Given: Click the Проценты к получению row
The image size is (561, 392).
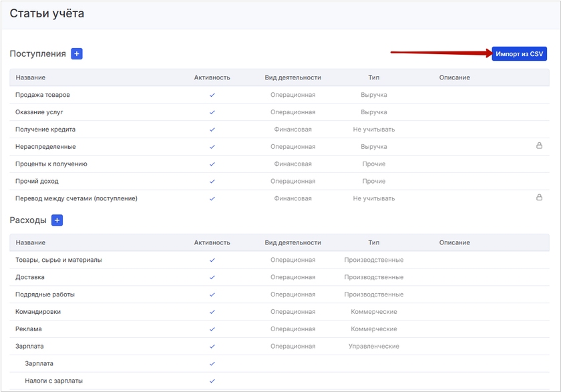Looking at the screenshot, I should tap(51, 164).
